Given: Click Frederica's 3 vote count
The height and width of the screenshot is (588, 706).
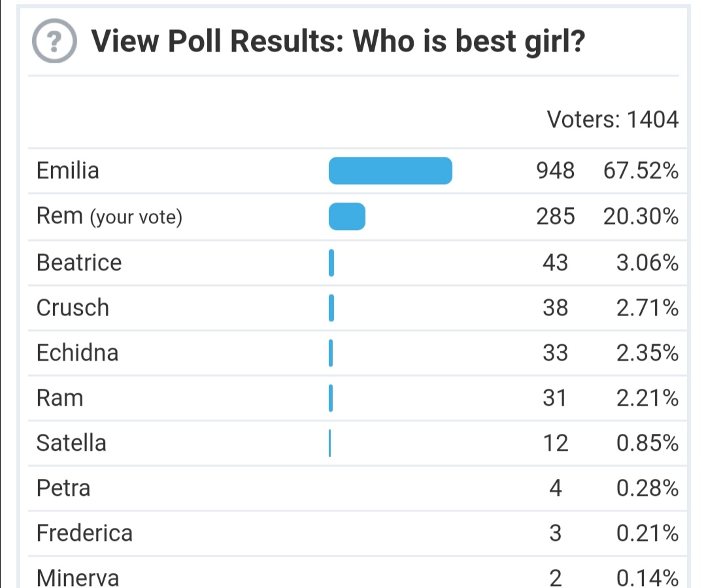Looking at the screenshot, I should 555,534.
